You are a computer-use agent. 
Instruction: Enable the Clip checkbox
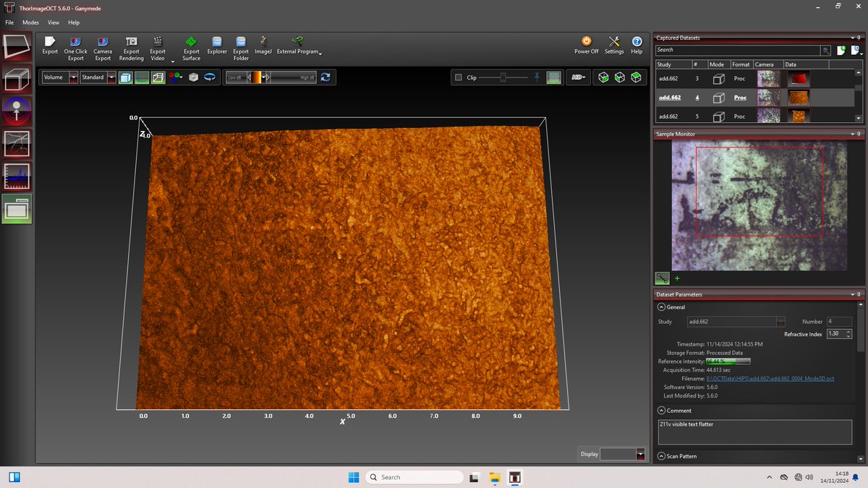click(x=459, y=77)
